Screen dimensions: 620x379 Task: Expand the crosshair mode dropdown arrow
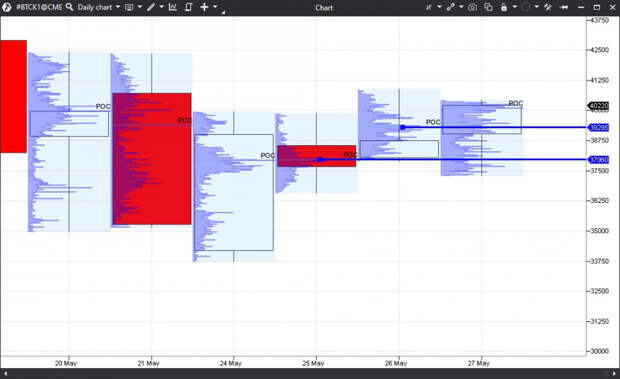[x=215, y=7]
